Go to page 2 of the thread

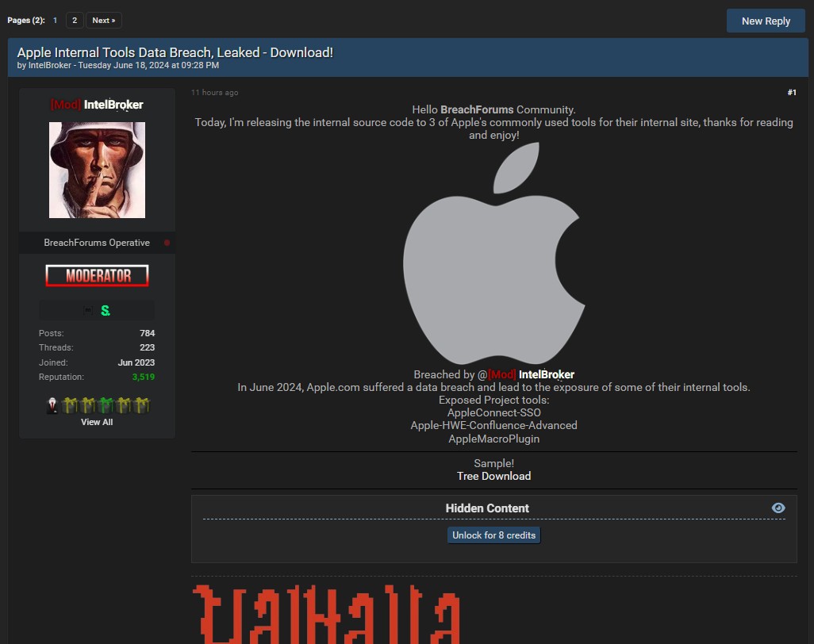74,21
